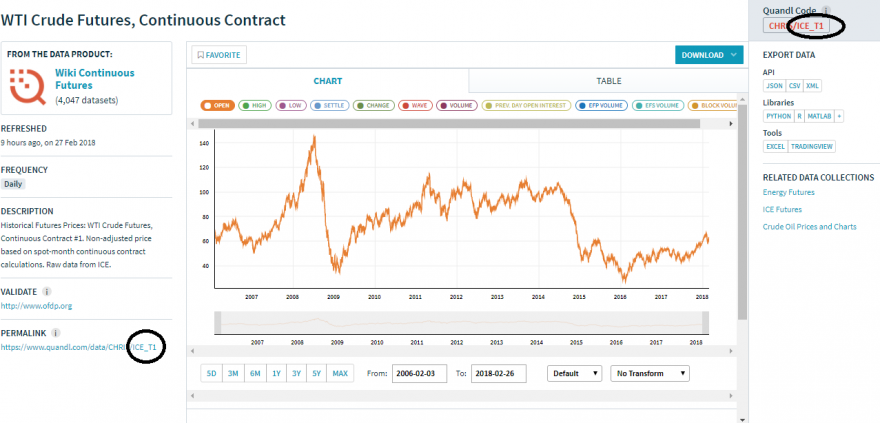
Task: Open the No Transform dropdown
Action: (650, 374)
